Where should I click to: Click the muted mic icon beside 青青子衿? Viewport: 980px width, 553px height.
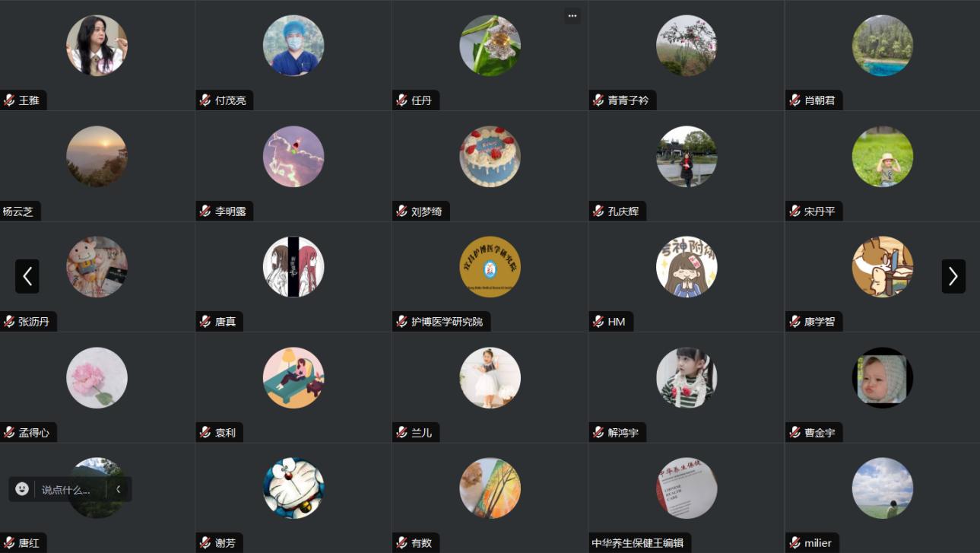(x=598, y=100)
